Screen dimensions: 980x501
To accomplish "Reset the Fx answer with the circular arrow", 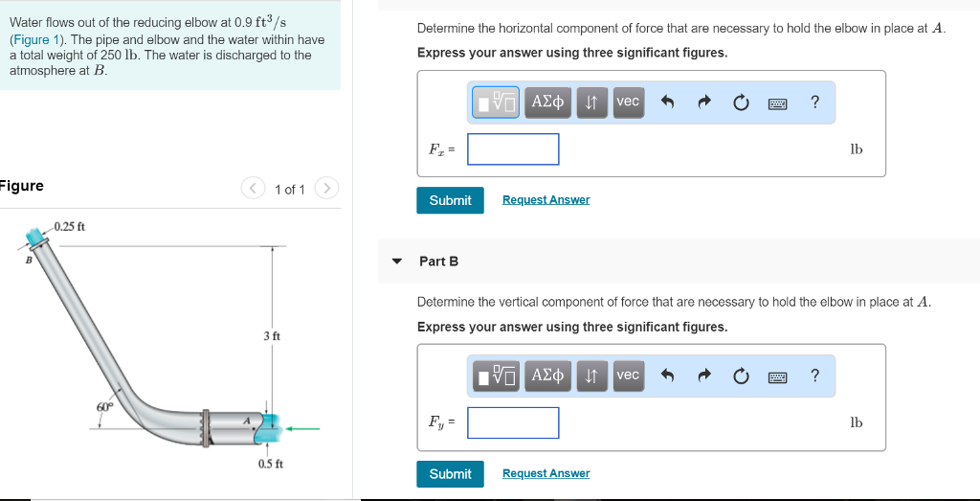I will pyautogui.click(x=741, y=102).
